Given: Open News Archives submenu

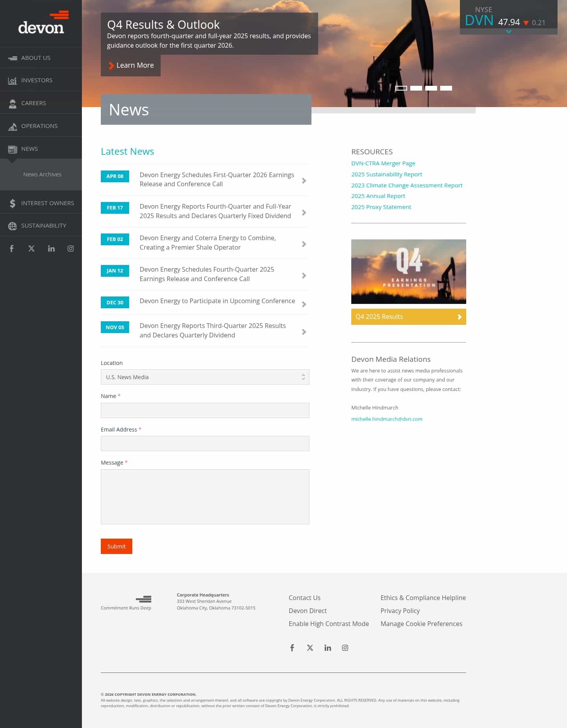Looking at the screenshot, I should click(x=42, y=174).
